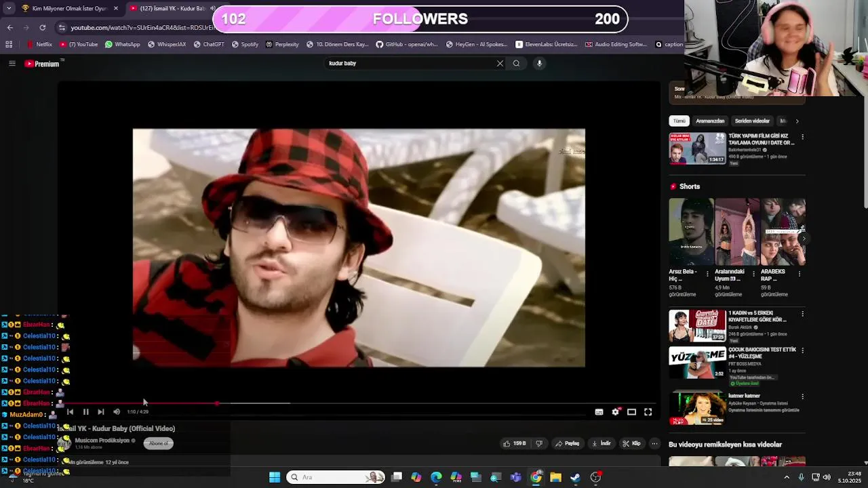The height and width of the screenshot is (488, 868).
Task: Select the Seriden videolar filter chip
Action: 752,121
